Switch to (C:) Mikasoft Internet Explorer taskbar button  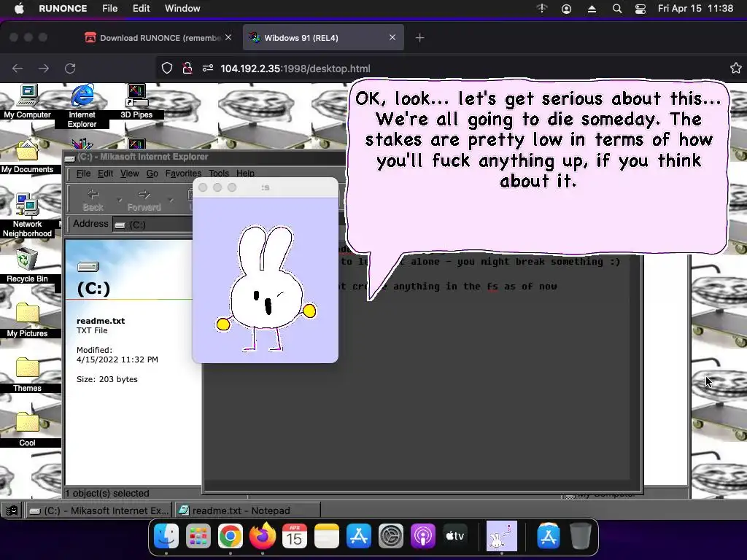(x=99, y=510)
